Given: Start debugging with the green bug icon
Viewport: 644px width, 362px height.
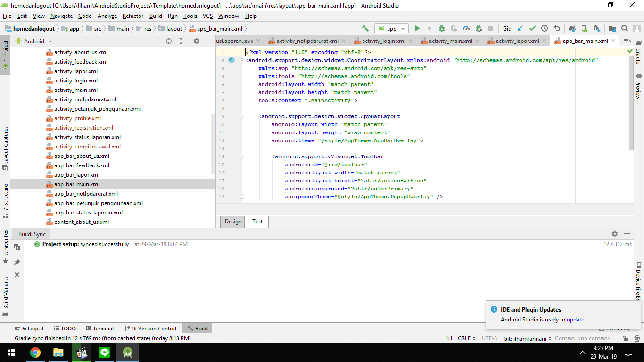Looking at the screenshot, I should 442,28.
